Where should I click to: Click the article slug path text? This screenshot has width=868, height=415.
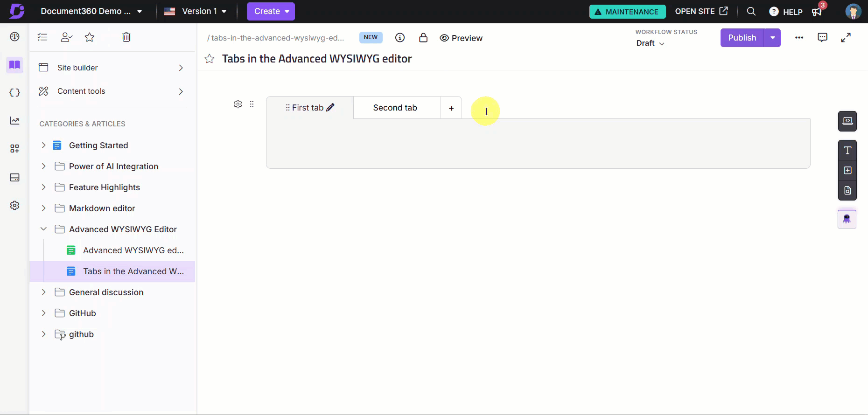tap(276, 38)
